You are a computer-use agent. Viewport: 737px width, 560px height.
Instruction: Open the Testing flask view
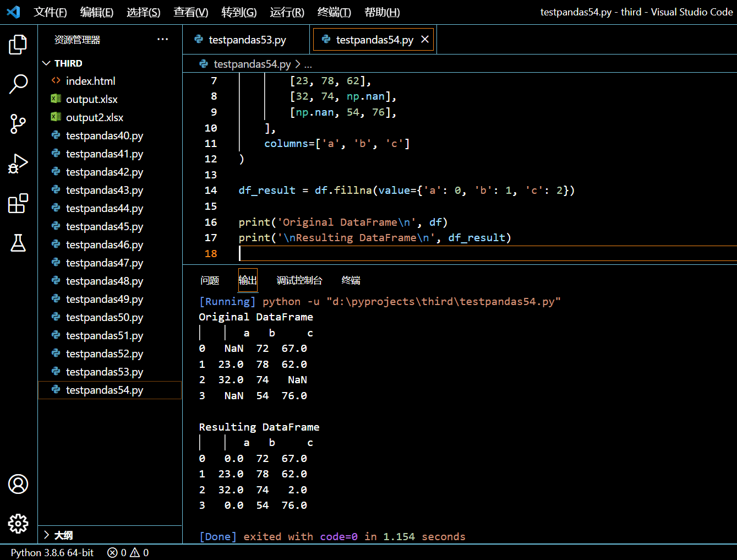[x=18, y=243]
